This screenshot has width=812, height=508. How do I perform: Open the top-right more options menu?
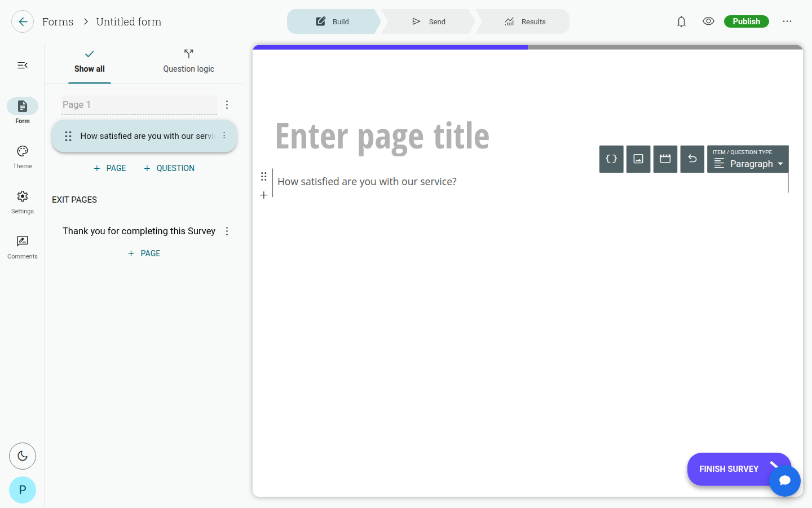[x=787, y=21]
